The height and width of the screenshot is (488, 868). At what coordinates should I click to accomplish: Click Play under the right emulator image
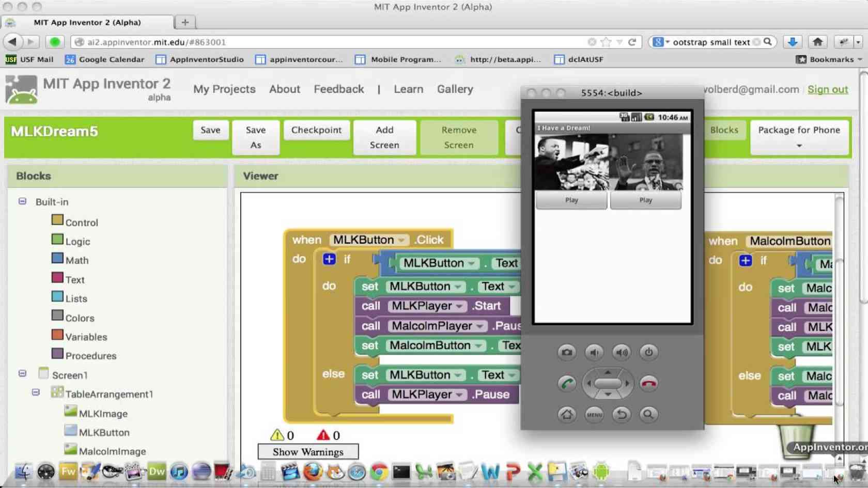point(646,200)
